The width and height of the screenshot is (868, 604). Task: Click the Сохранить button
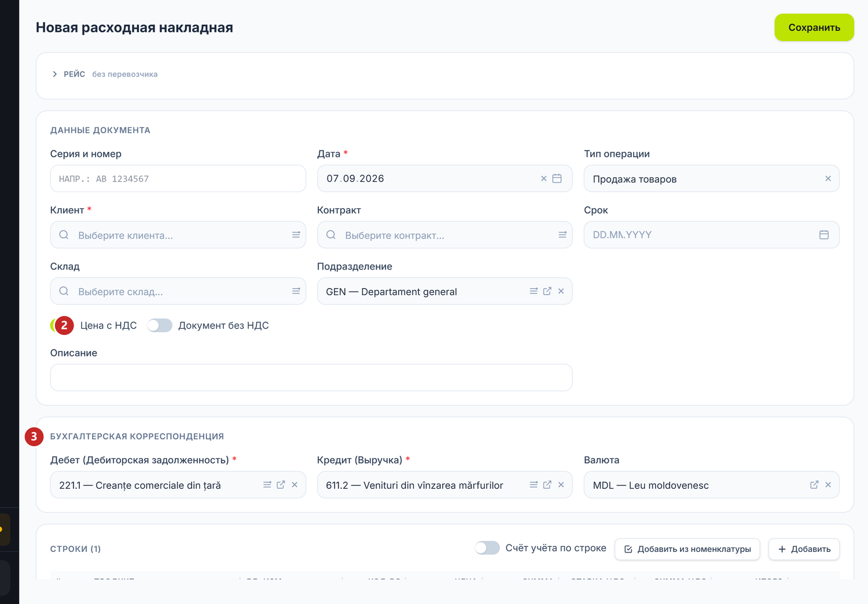(814, 28)
